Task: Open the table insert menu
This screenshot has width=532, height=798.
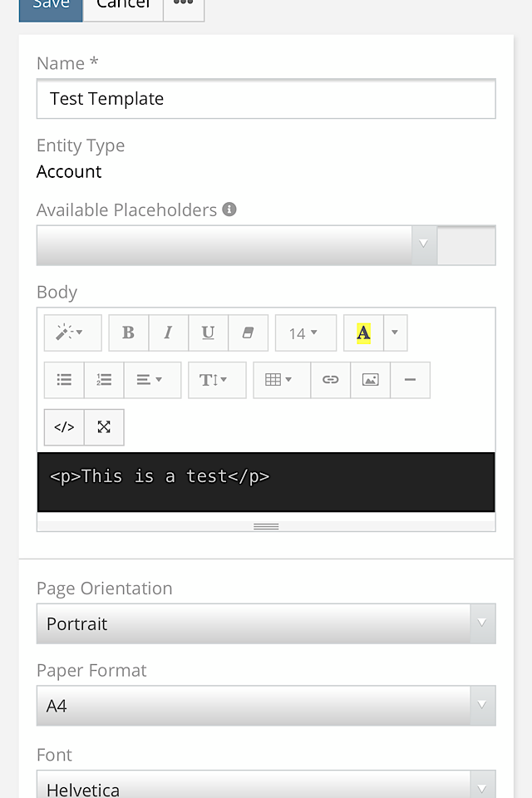Action: (282, 380)
